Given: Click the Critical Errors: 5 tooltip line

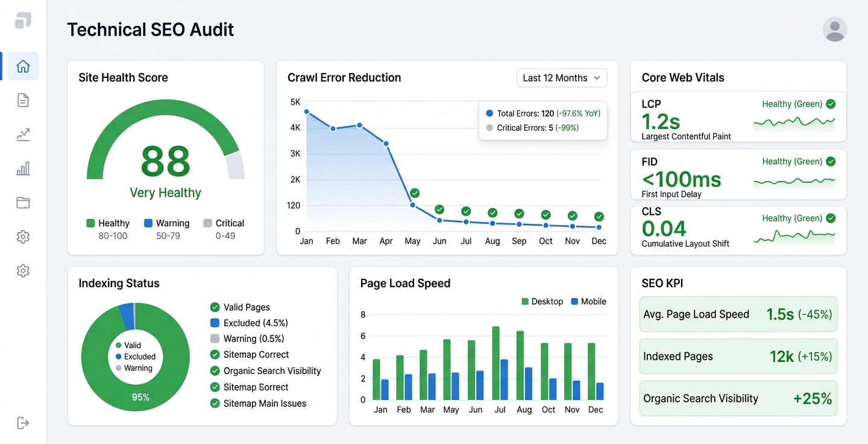Looking at the screenshot, I should coord(532,128).
